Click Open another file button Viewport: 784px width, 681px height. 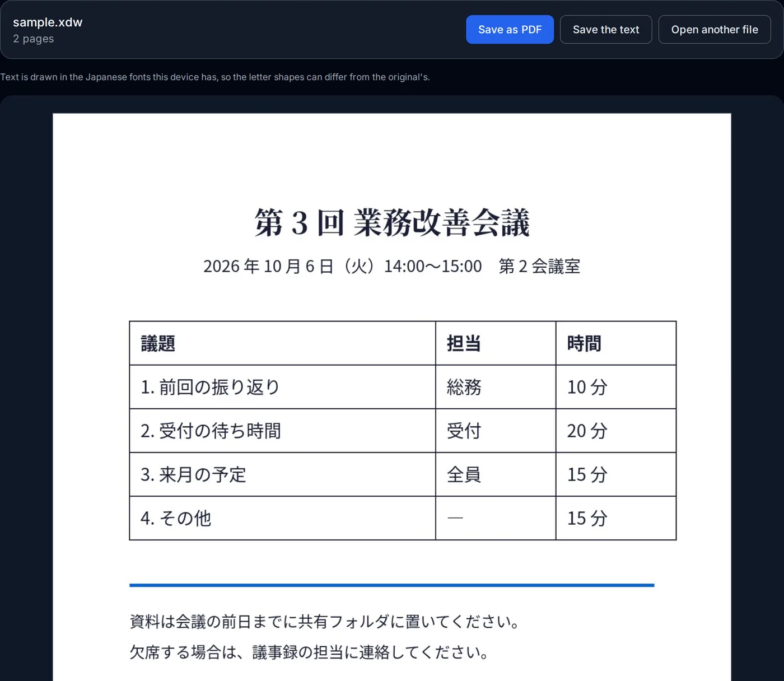(x=715, y=30)
